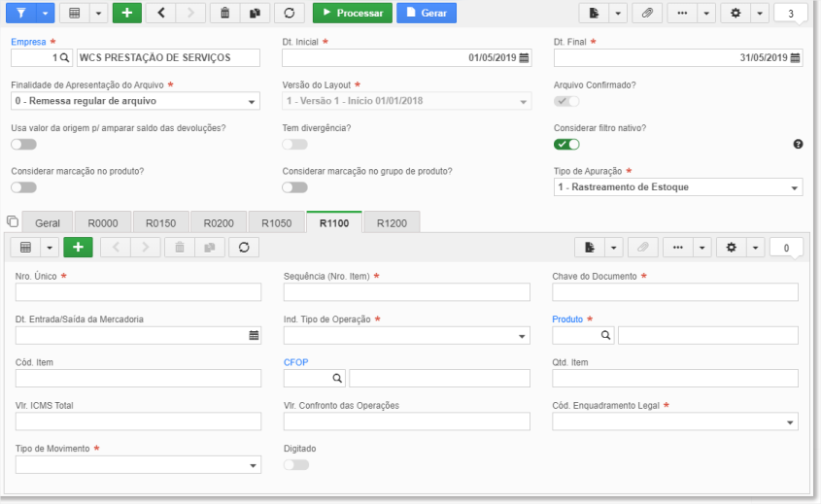
Task: Expand Ind. Tipo de Operação dropdown
Action: tap(407, 335)
